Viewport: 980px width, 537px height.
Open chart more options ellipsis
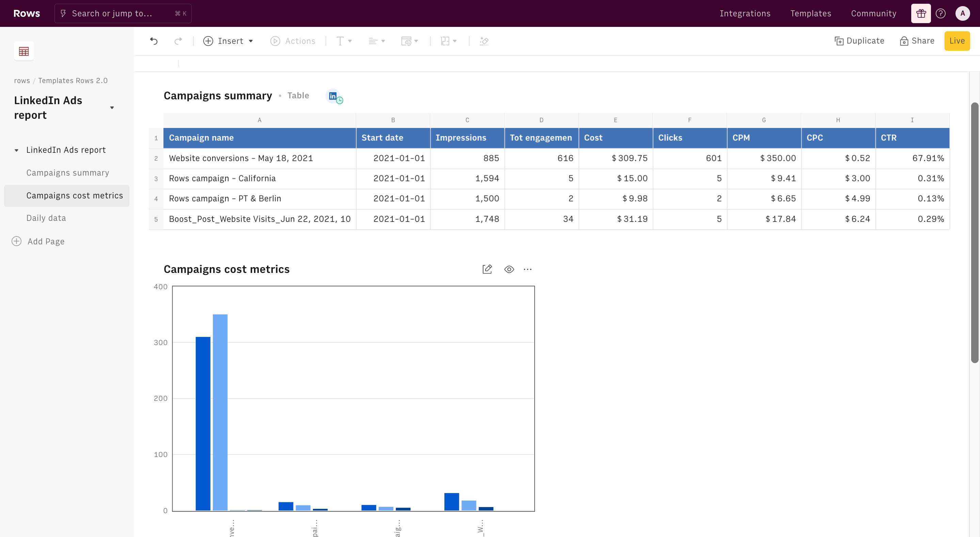click(x=527, y=269)
